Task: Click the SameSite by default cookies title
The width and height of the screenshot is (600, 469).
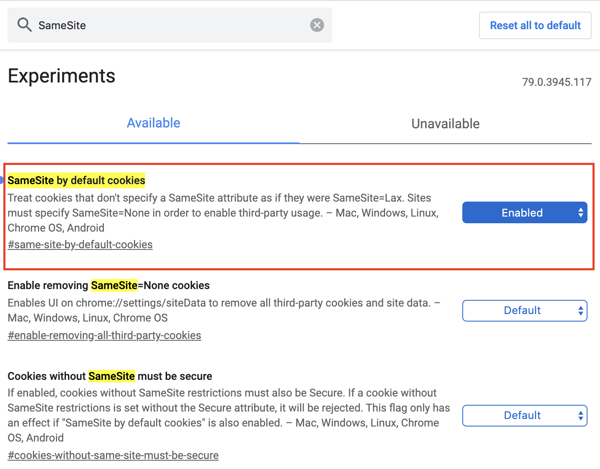Action: (x=76, y=180)
